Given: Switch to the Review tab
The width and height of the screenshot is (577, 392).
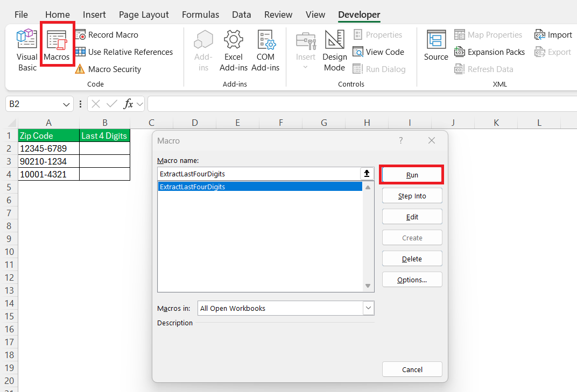Looking at the screenshot, I should pyautogui.click(x=278, y=15).
